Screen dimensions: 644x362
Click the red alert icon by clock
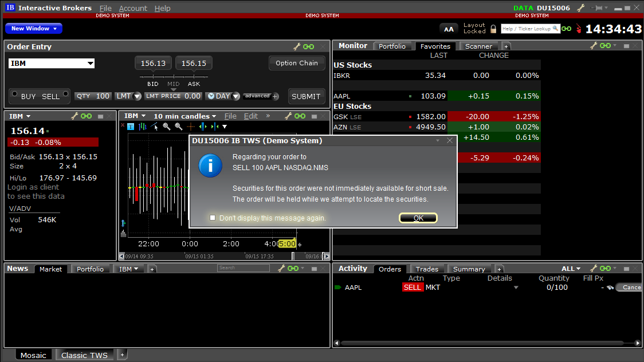(x=579, y=29)
